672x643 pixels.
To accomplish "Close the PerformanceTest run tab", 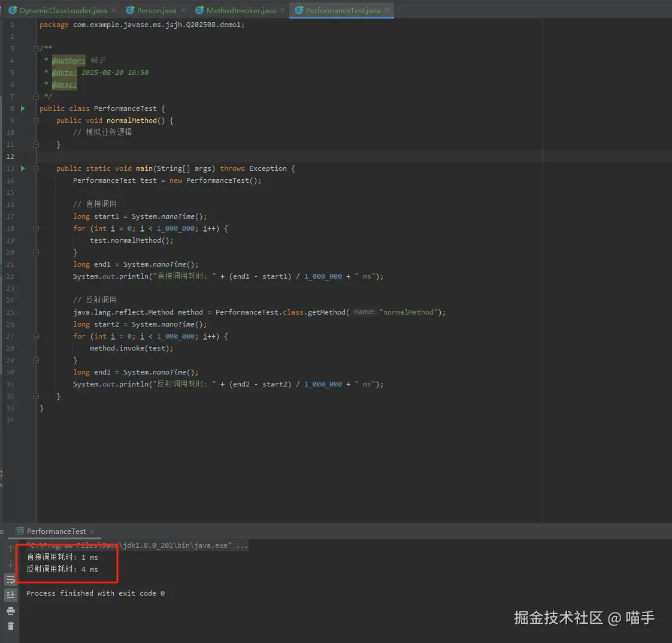I will (x=92, y=532).
